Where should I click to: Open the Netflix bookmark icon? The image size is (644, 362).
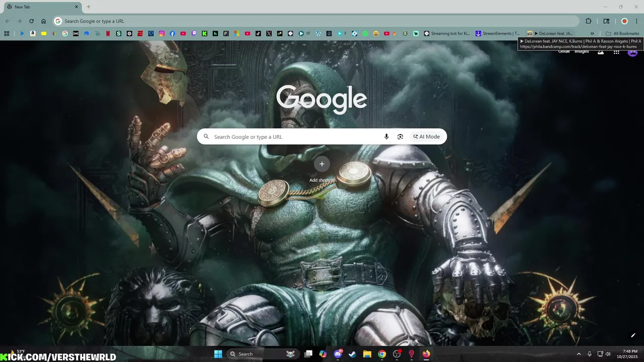point(108,34)
